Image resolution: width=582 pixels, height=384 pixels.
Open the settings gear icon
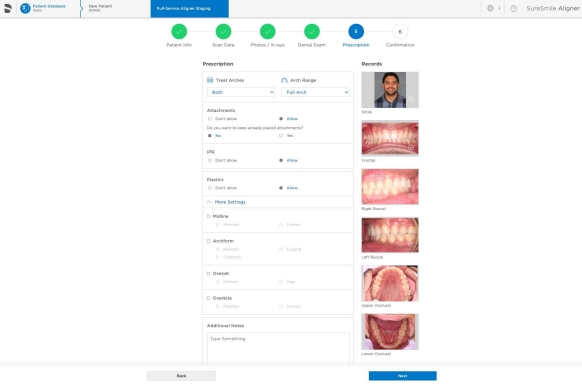click(x=490, y=8)
